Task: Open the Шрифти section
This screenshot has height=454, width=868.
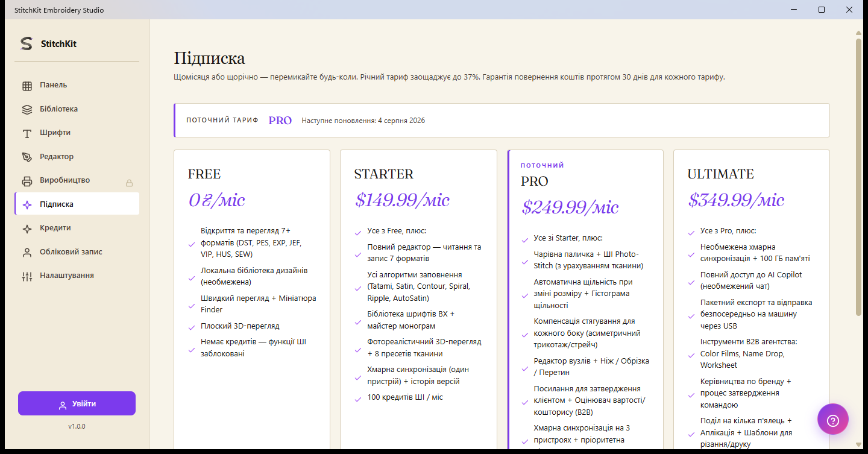Action: (x=77, y=133)
